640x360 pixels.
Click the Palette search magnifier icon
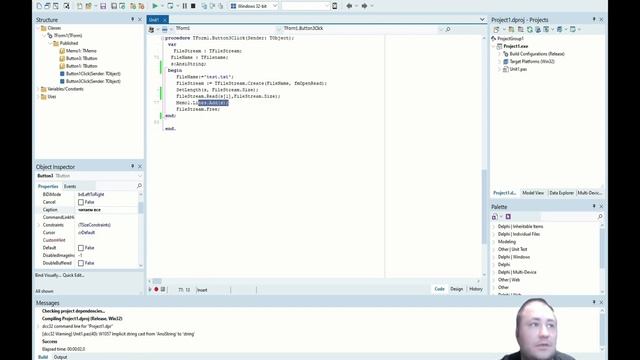(600, 217)
